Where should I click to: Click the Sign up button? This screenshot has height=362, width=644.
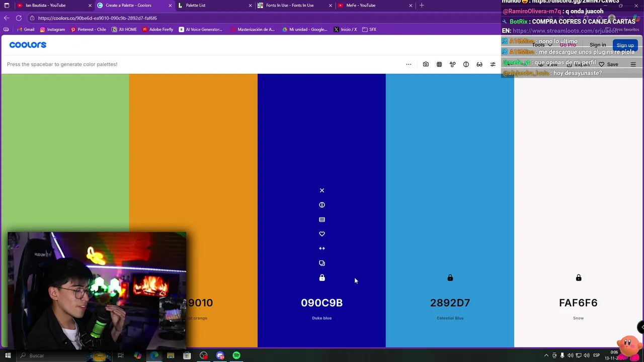(x=625, y=45)
